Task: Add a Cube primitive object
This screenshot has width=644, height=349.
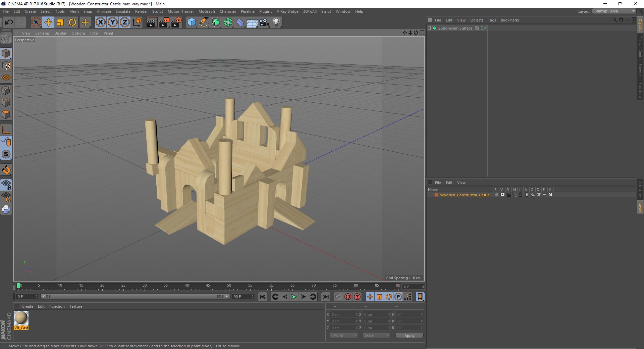Action: [x=192, y=22]
